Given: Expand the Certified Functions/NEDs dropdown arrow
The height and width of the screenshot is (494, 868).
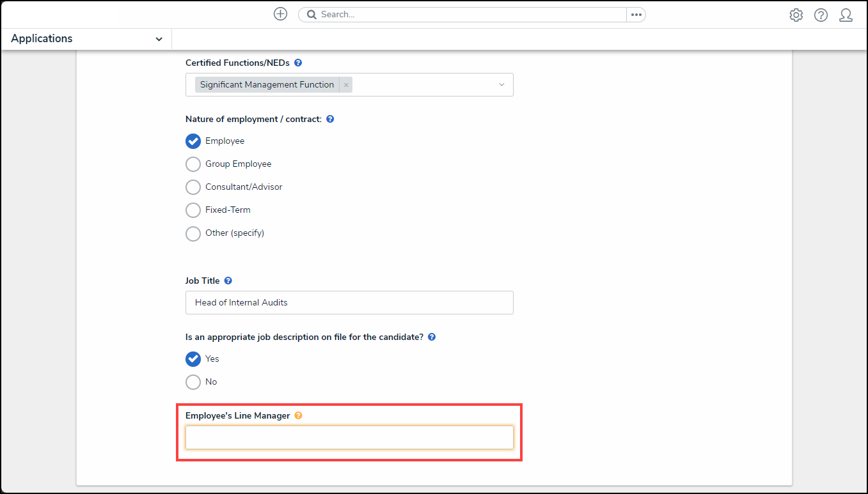Looking at the screenshot, I should point(501,85).
